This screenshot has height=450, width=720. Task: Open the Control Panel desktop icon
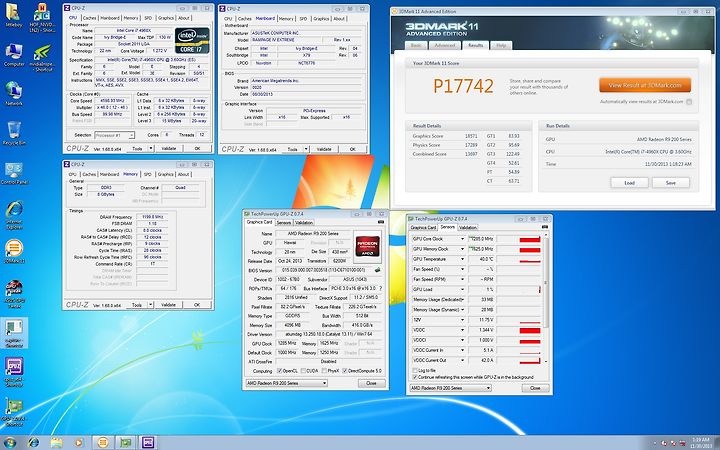[x=14, y=173]
